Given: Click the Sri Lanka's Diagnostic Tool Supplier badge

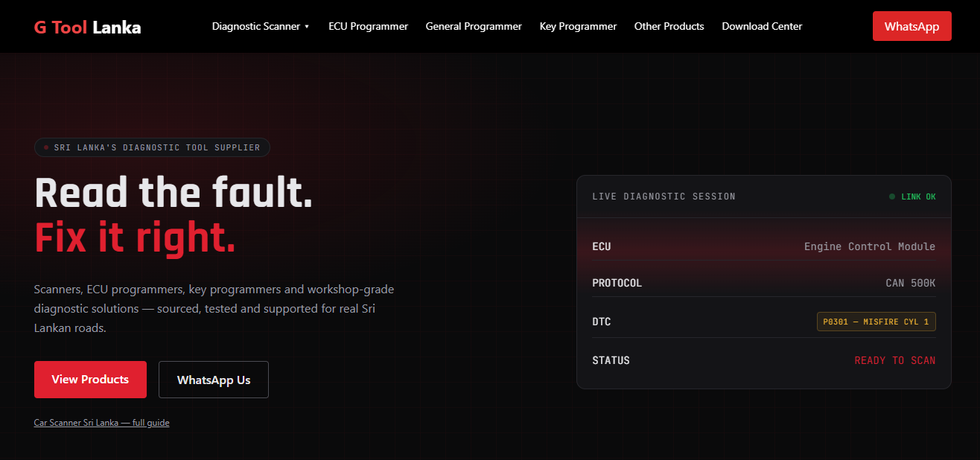Looking at the screenshot, I should [152, 147].
